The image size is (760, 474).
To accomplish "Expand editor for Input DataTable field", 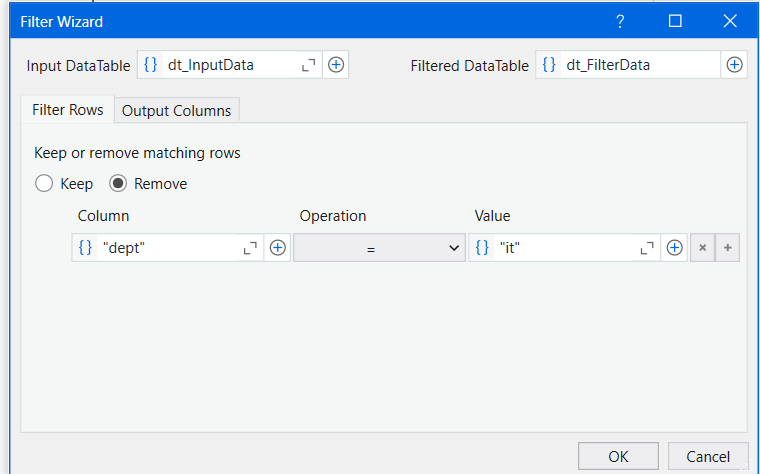I will (x=309, y=65).
